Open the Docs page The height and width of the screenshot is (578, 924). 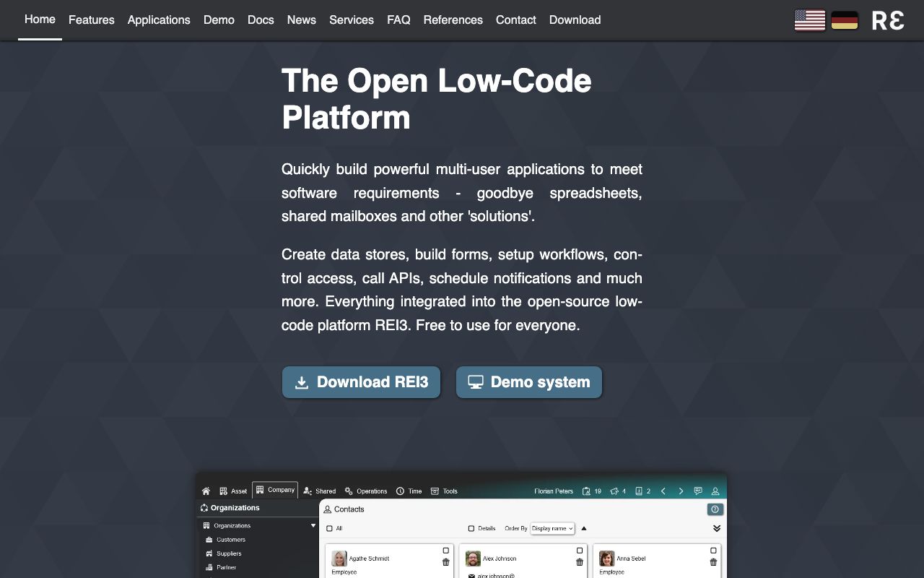261,20
